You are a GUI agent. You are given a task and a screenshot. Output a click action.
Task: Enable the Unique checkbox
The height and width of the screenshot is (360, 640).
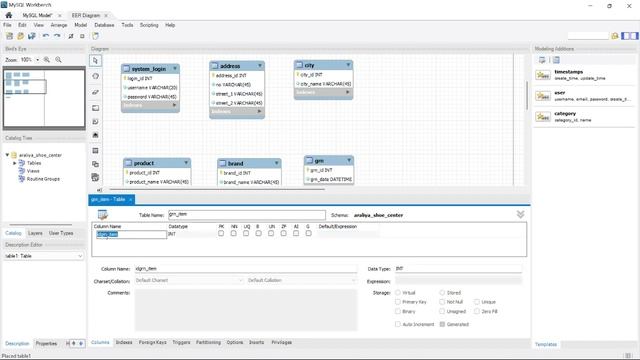point(476,302)
